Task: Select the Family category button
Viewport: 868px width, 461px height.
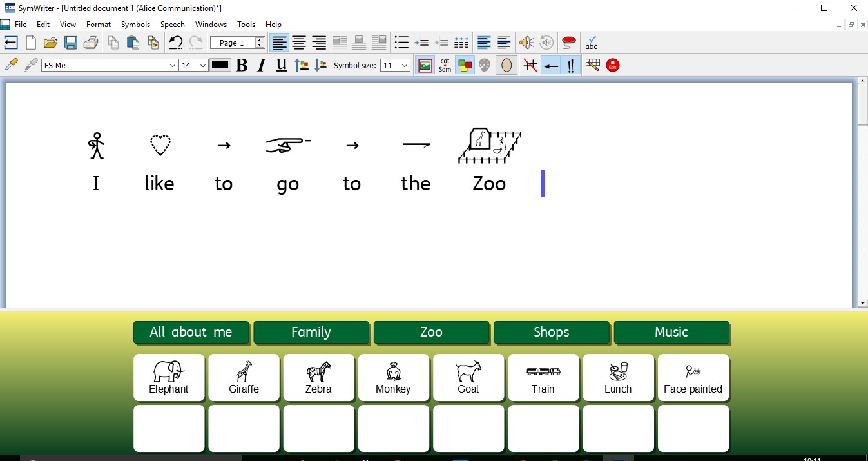Action: (x=311, y=332)
